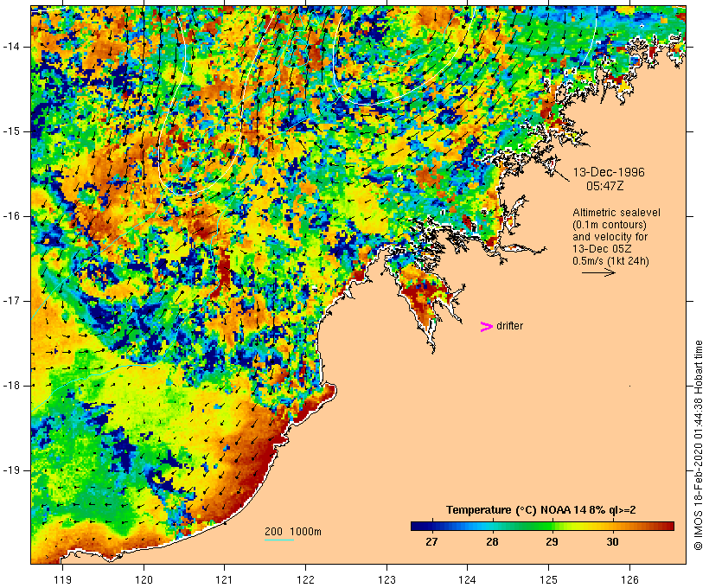Click latitude axis label '-17'
The image size is (709, 588).
click(11, 301)
